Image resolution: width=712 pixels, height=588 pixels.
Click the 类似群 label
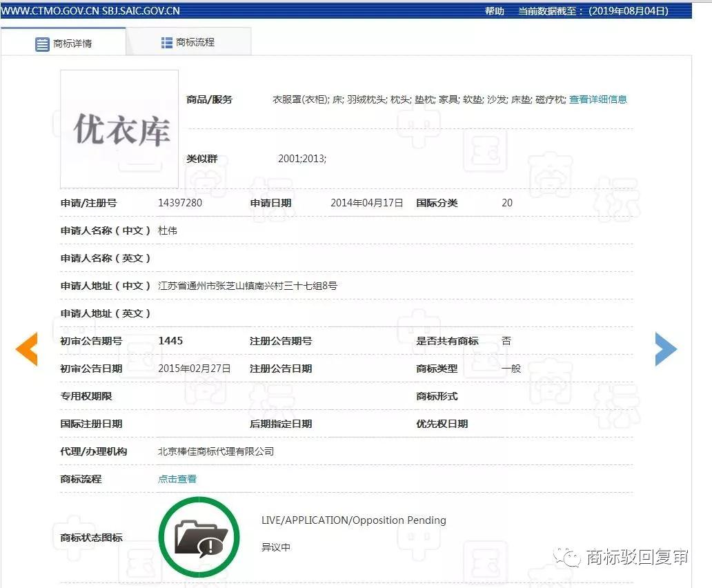coord(202,159)
